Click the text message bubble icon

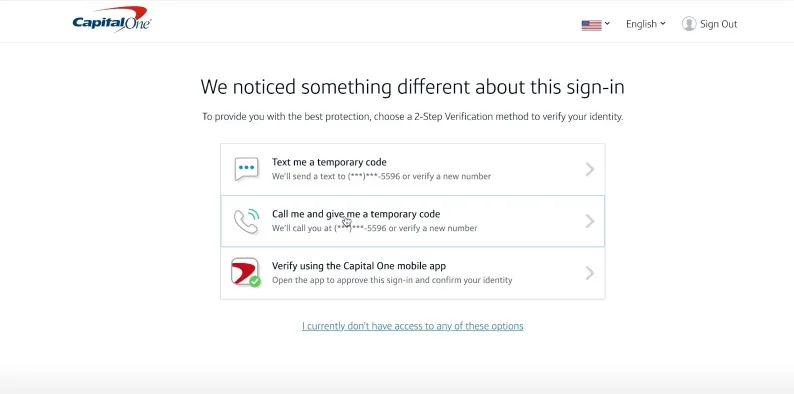pyautogui.click(x=247, y=169)
